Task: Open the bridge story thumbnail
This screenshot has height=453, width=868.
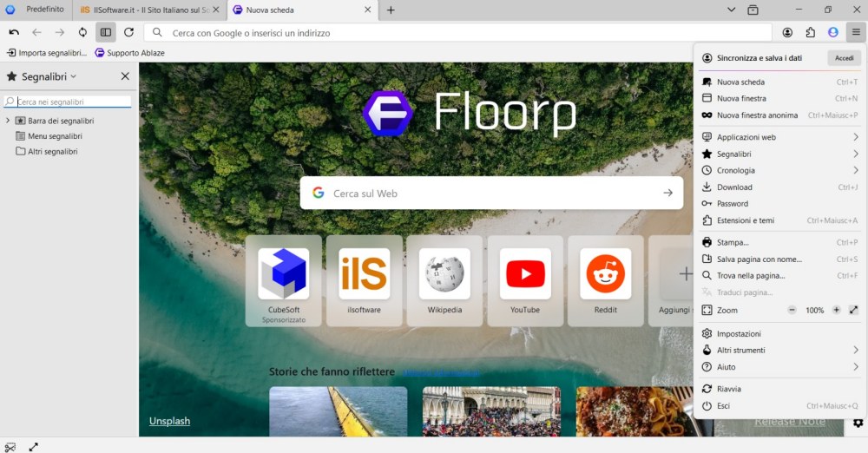Action: coord(339,411)
